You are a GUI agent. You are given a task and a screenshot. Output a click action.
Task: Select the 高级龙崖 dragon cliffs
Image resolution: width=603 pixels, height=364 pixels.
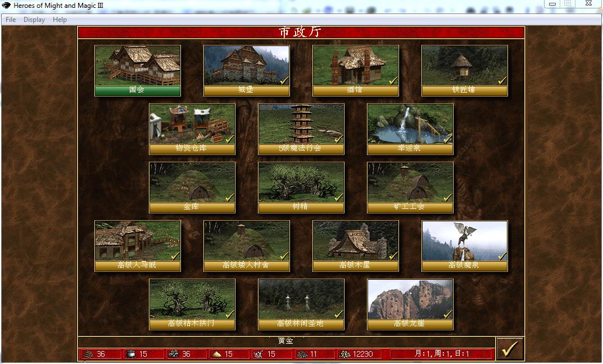click(x=410, y=299)
